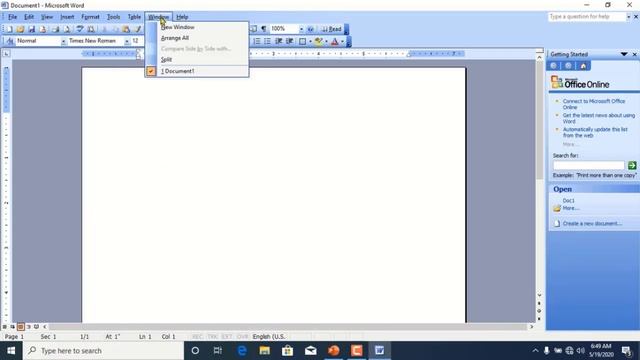The image size is (640, 360).
Task: Click the Outside Border icon
Action: [302, 41]
